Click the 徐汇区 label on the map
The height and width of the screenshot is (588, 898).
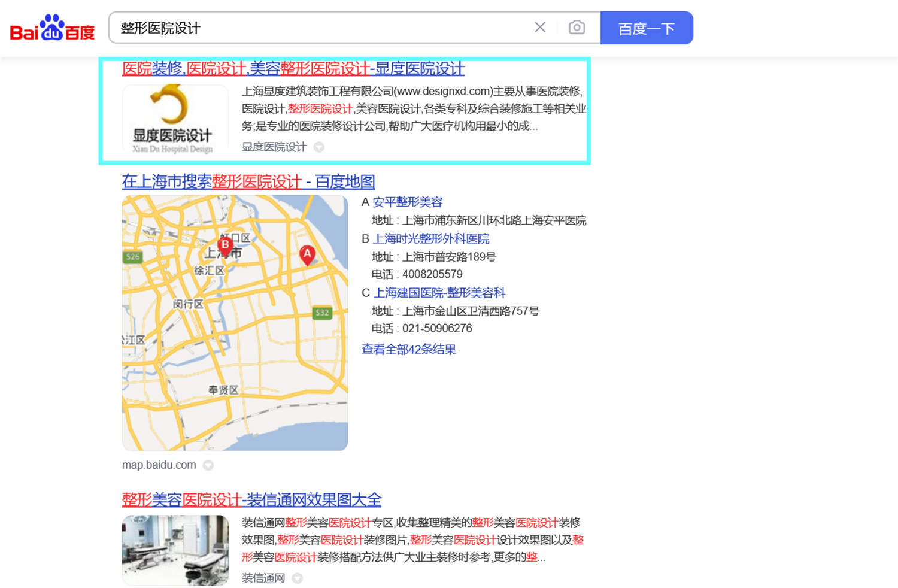[x=209, y=271]
